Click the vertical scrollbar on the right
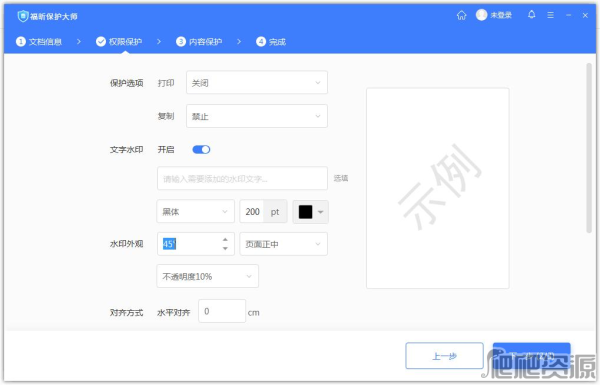600x385 pixels. pyautogui.click(x=589, y=148)
